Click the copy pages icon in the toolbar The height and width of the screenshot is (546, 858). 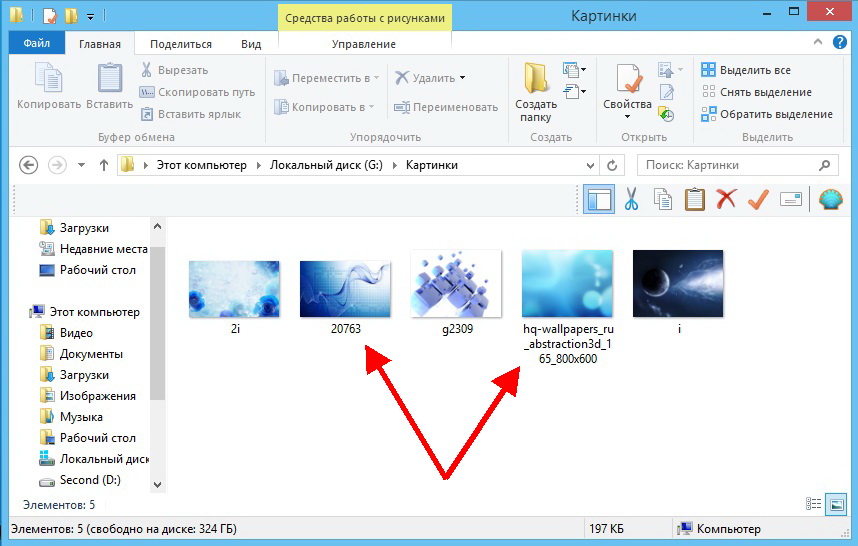[x=663, y=199]
